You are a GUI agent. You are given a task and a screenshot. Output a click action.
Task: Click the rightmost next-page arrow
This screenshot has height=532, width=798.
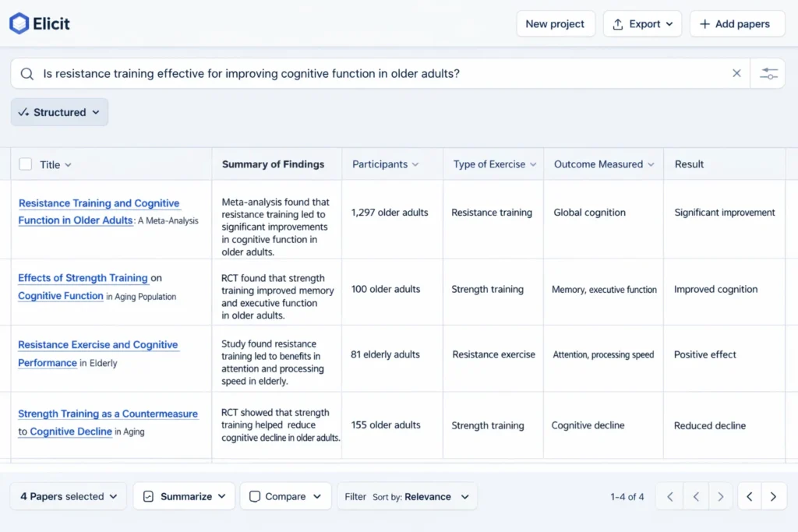point(773,496)
